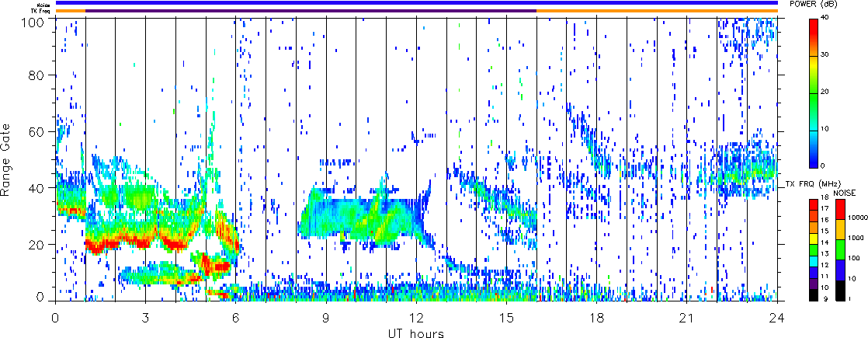Click the 'UT hours' x-axis label
The width and height of the screenshot is (868, 338).
[416, 333]
